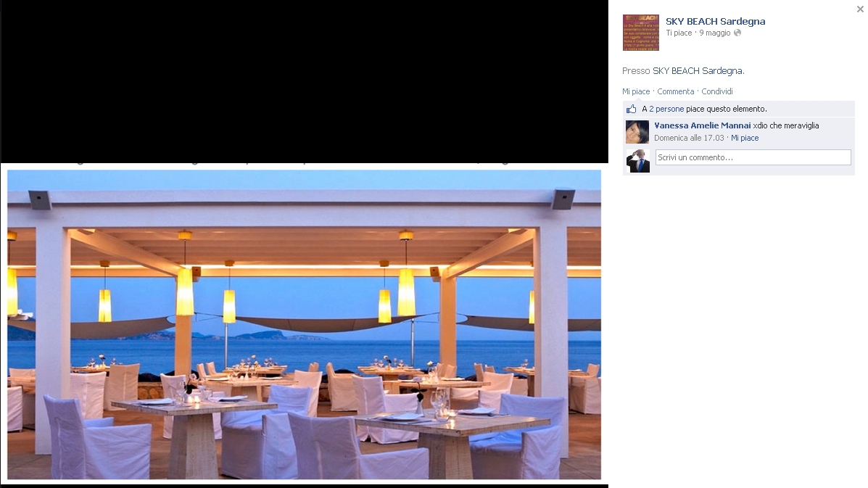Click your own avatar next to the comment box
This screenshot has height=488, width=868.
click(637, 161)
